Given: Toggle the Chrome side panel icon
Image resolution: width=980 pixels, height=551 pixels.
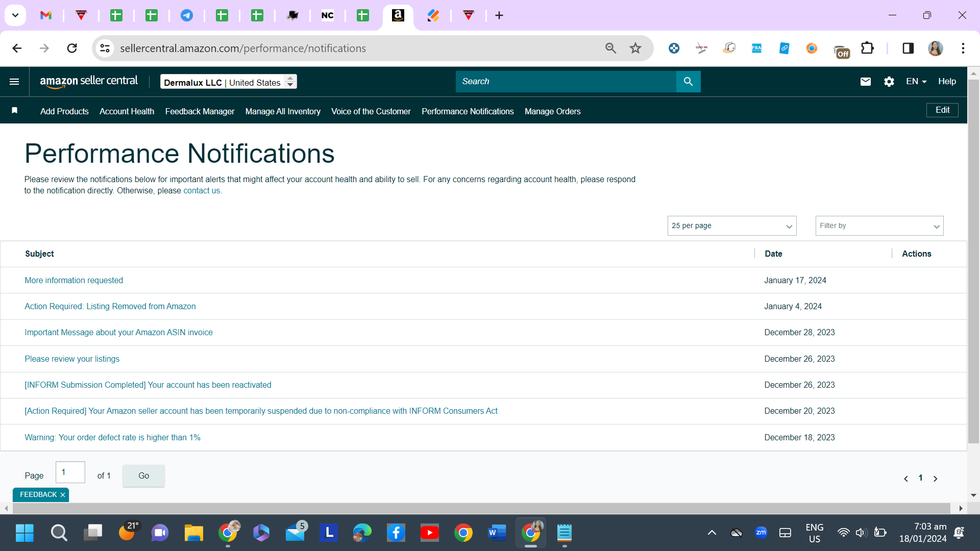Looking at the screenshot, I should click(908, 48).
